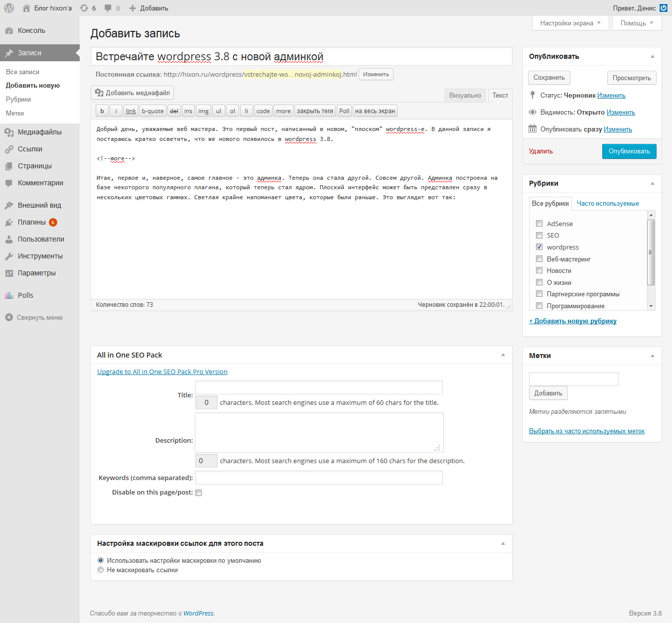Open Плагины plug icon

(x=9, y=222)
